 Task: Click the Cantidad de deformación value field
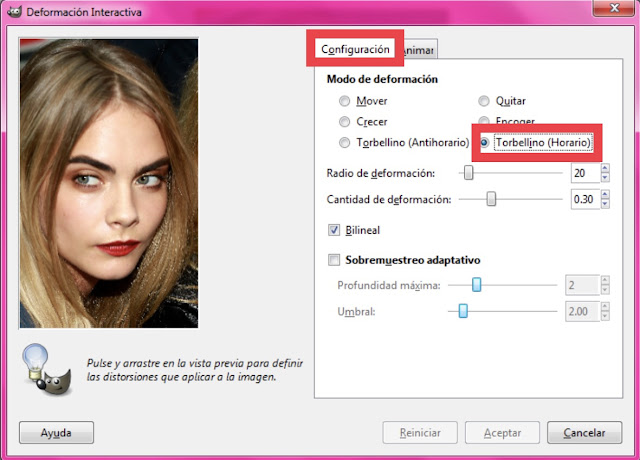tap(585, 199)
